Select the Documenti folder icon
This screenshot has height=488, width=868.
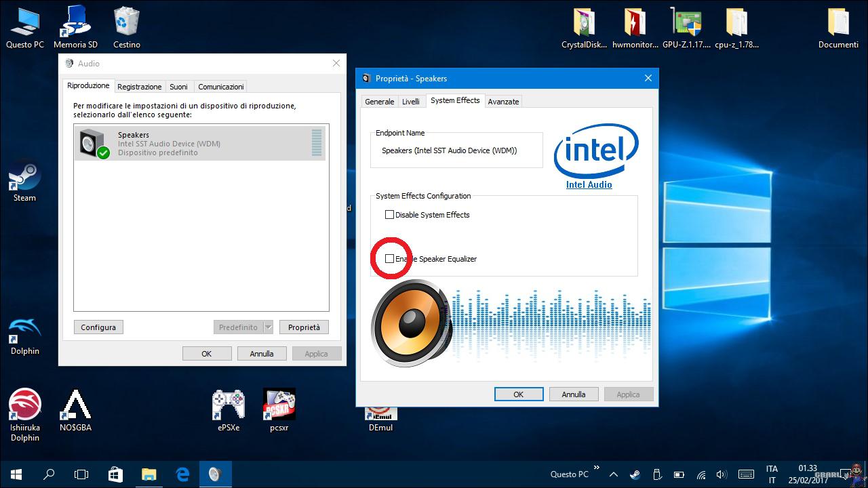[x=838, y=28]
